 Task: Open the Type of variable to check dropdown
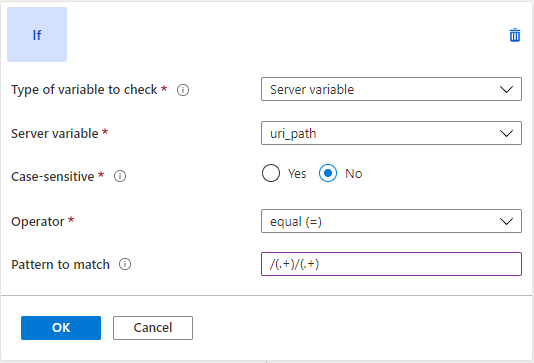pos(391,89)
